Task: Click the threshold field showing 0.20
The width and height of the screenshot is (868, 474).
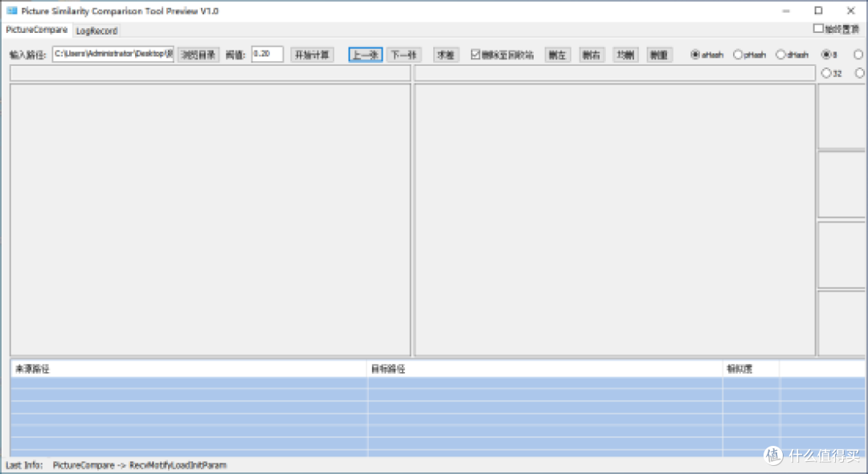Action: pyautogui.click(x=268, y=54)
